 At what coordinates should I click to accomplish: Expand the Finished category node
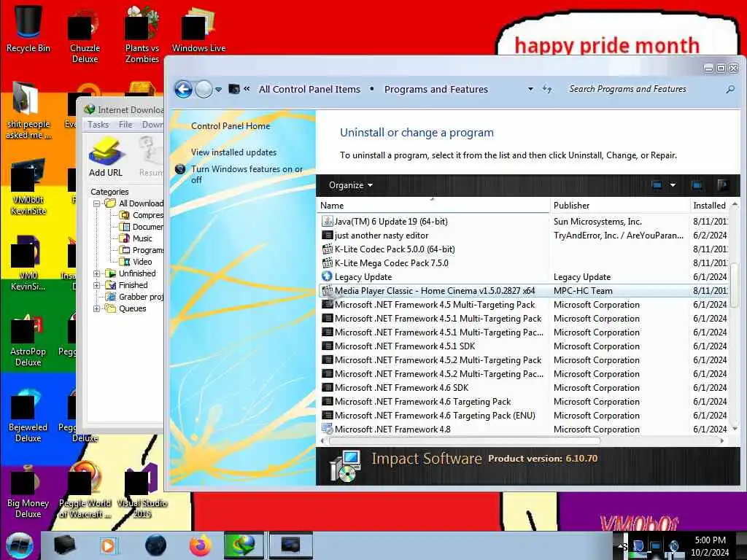click(x=97, y=285)
